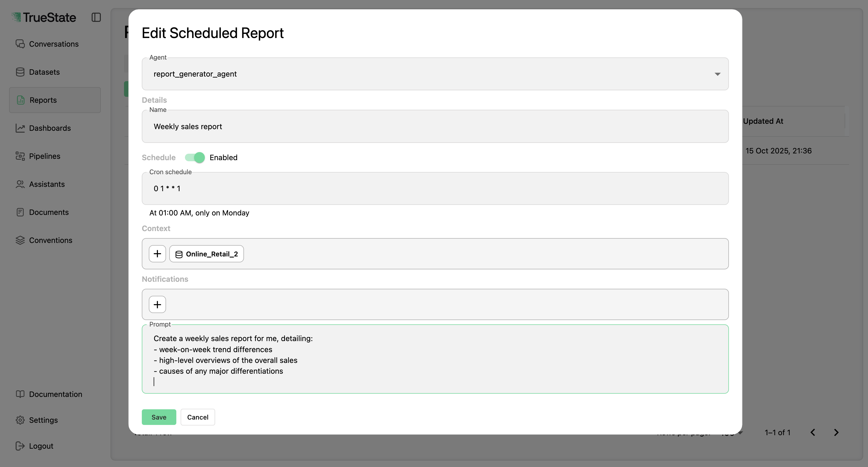Collapse the sidebar using the panel toggle icon
868x467 pixels.
[97, 17]
